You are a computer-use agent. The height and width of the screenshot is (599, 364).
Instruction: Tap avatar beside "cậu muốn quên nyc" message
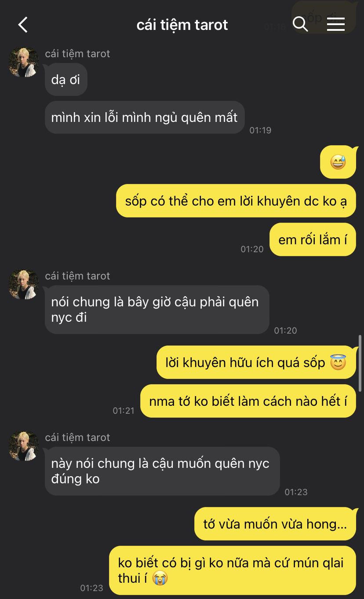[24, 446]
